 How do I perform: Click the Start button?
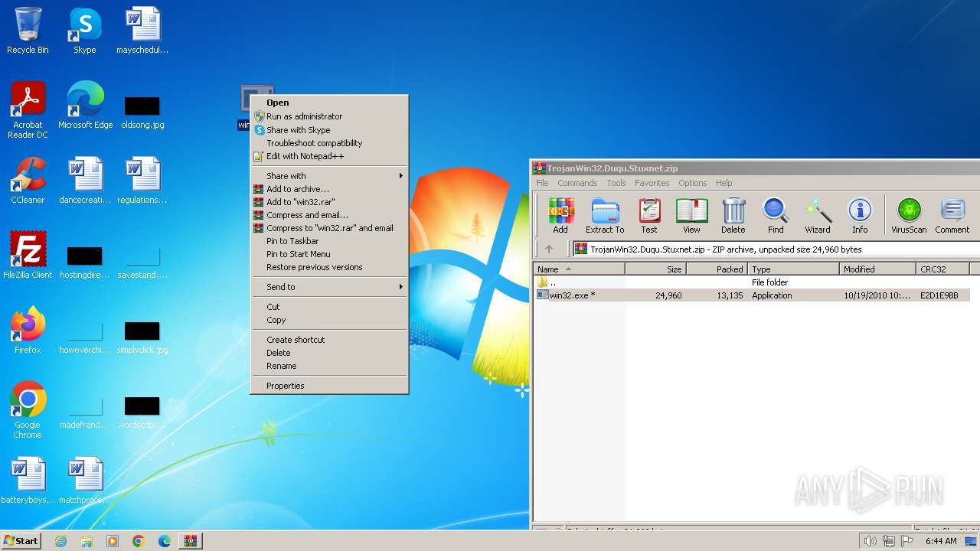click(21, 541)
